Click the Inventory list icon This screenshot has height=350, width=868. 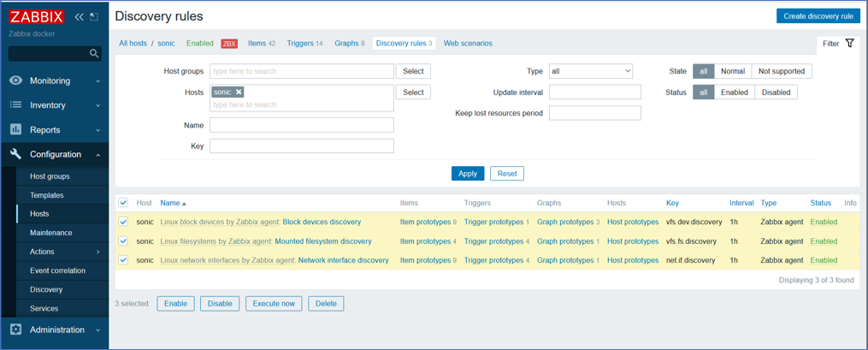[16, 105]
